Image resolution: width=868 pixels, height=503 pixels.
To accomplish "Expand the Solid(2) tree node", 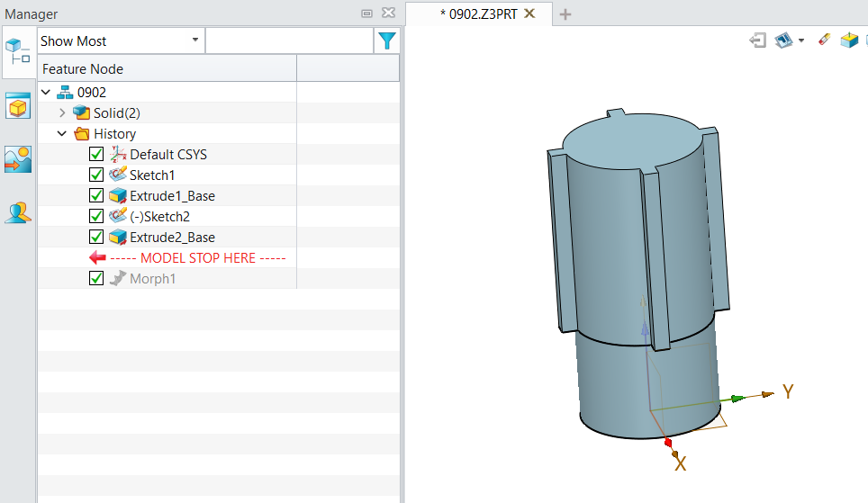I will click(x=62, y=113).
